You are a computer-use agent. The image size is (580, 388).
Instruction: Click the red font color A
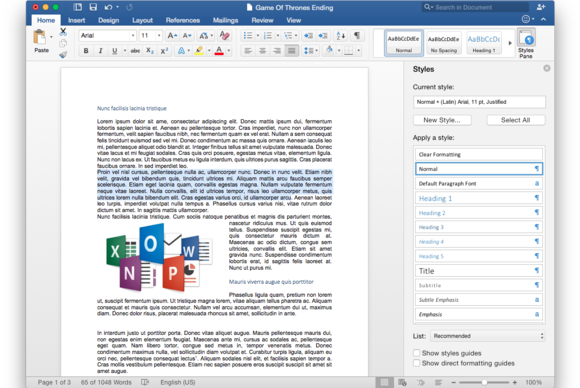[219, 51]
